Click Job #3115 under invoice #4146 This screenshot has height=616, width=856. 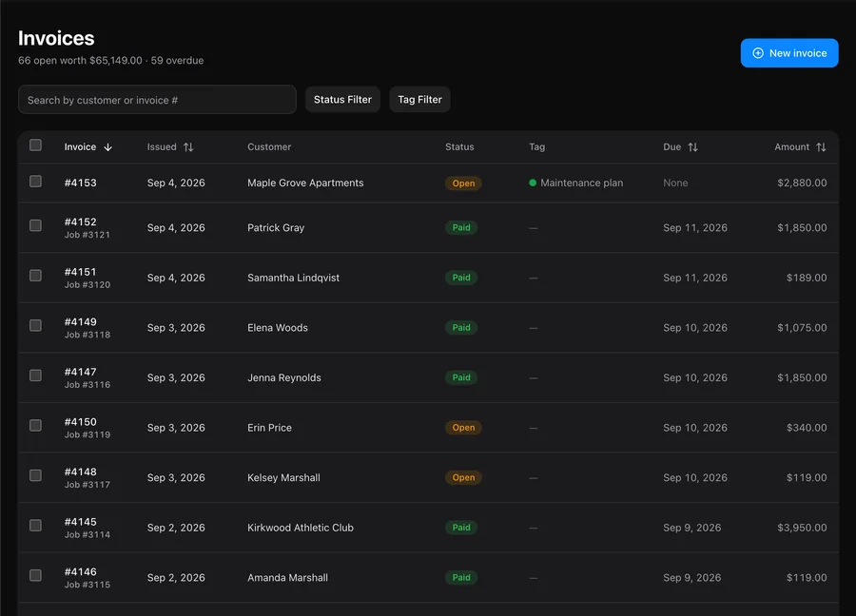88,585
